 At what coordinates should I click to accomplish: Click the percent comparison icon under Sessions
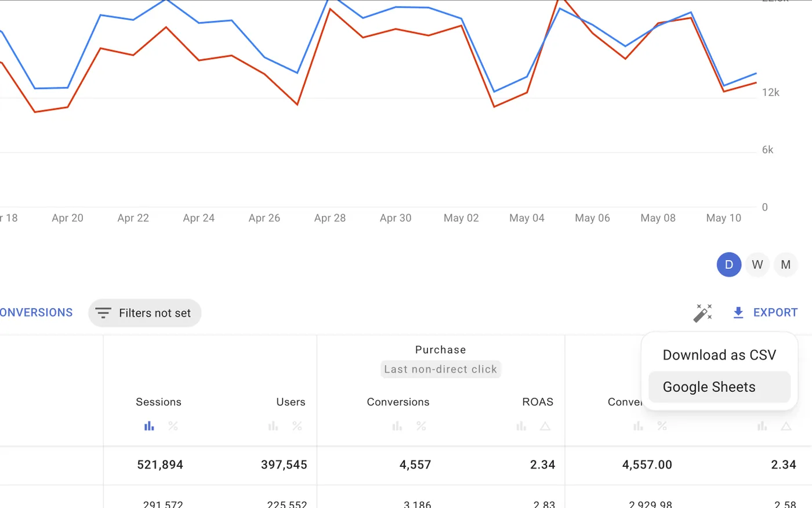pyautogui.click(x=173, y=426)
